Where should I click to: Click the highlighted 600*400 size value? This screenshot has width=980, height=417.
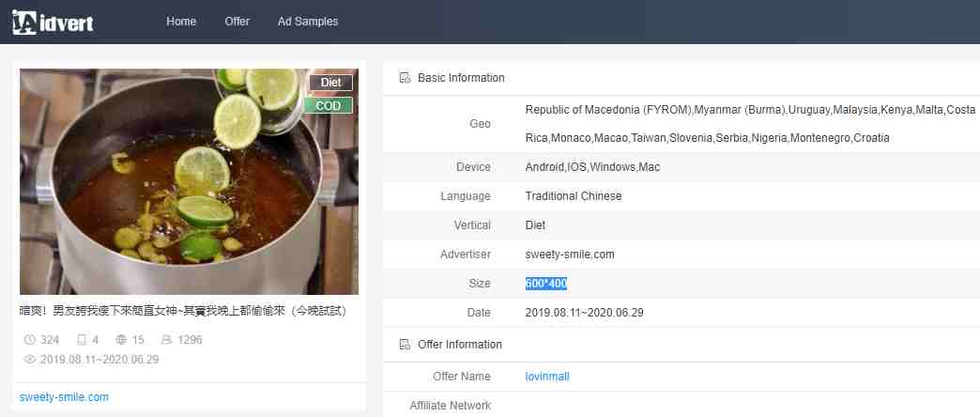[x=546, y=284]
